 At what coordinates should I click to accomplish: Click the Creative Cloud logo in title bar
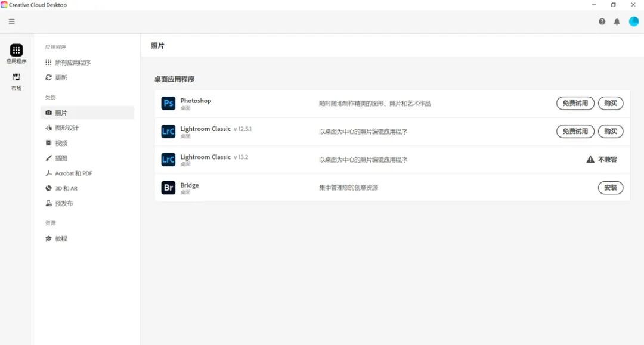click(x=4, y=5)
